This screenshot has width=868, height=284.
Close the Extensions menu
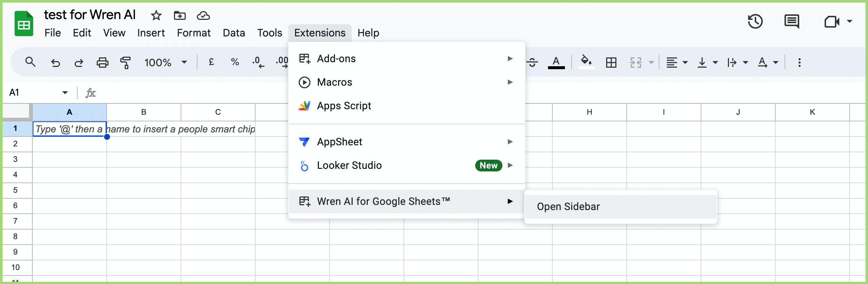[x=320, y=33]
